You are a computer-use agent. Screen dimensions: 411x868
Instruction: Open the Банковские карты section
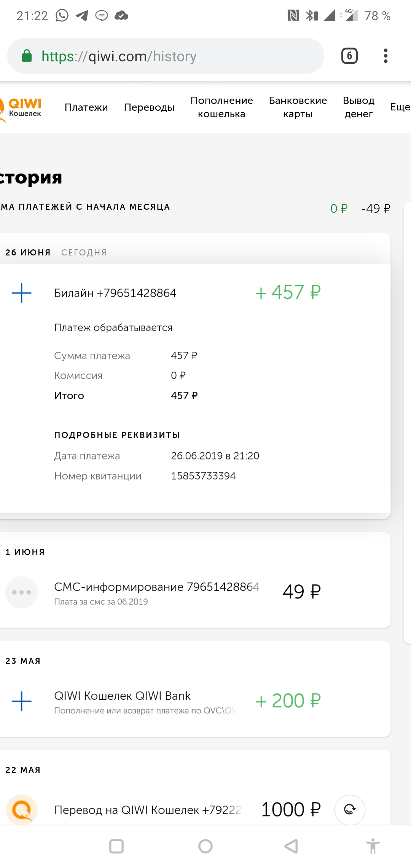point(298,107)
